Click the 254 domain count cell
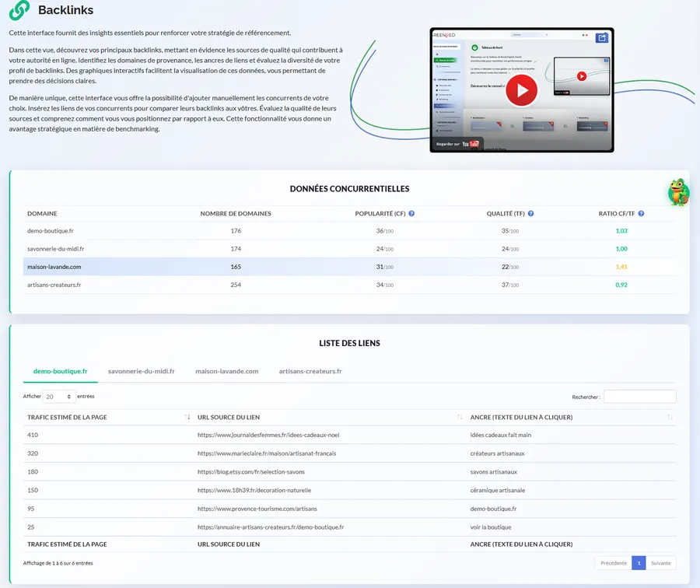The width and height of the screenshot is (700, 588). tap(236, 285)
